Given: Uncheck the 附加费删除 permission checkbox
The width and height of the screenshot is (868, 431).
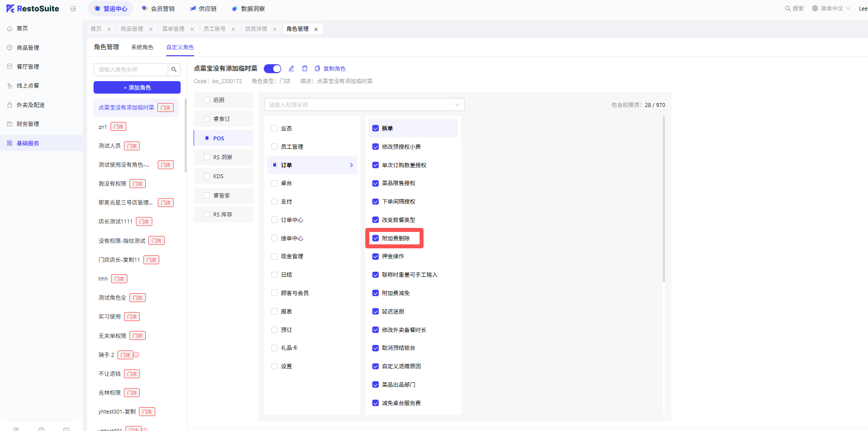Looking at the screenshot, I should [x=376, y=238].
